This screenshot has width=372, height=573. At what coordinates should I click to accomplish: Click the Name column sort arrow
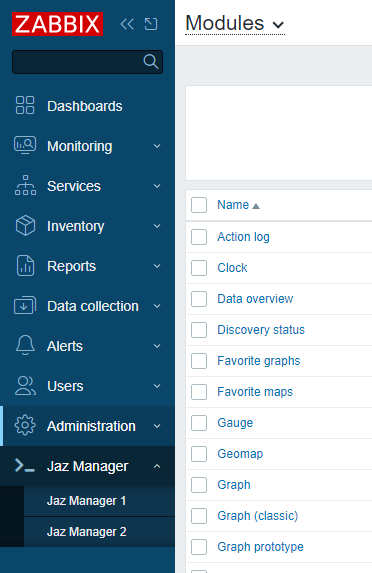[256, 206]
